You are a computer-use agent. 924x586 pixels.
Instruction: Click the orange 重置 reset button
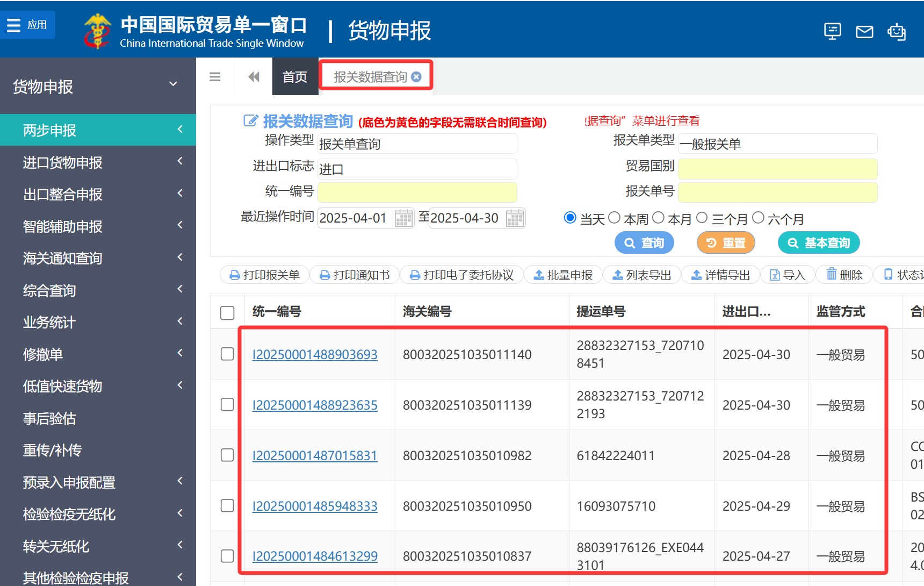pos(726,243)
